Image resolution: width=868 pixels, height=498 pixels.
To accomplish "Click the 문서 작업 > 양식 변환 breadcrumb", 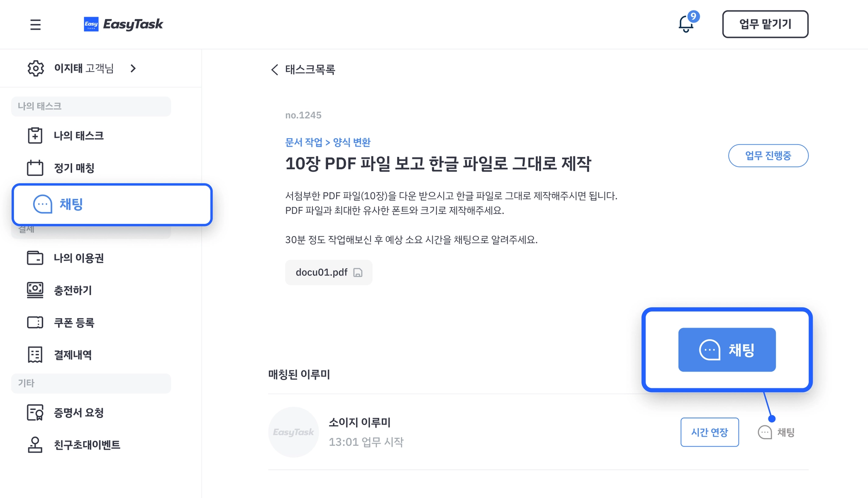I will [328, 142].
